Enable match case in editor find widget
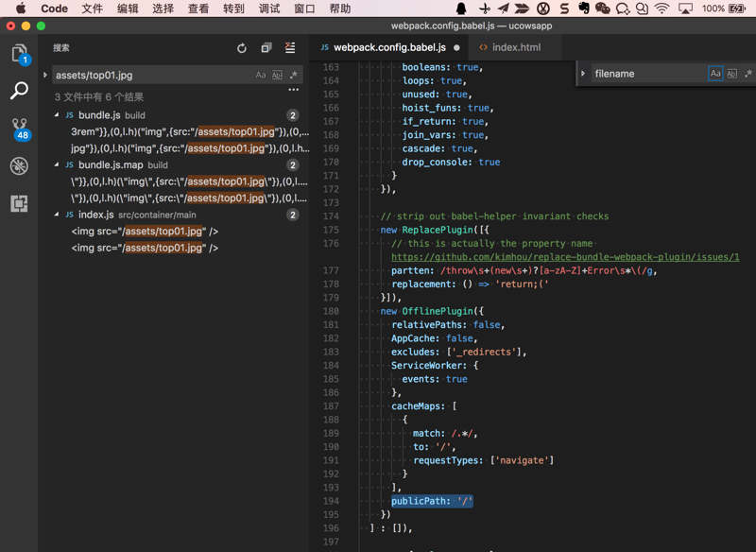Screen dimensions: 756x552 click(x=715, y=74)
